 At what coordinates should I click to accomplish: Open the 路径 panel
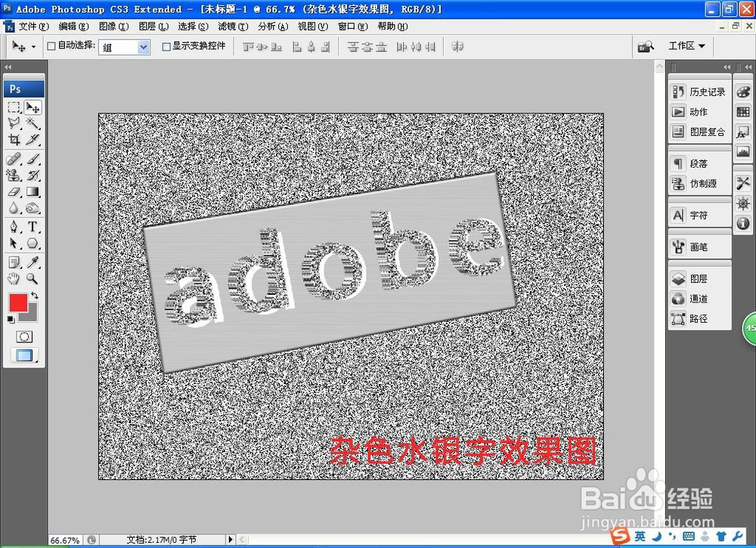[700, 318]
